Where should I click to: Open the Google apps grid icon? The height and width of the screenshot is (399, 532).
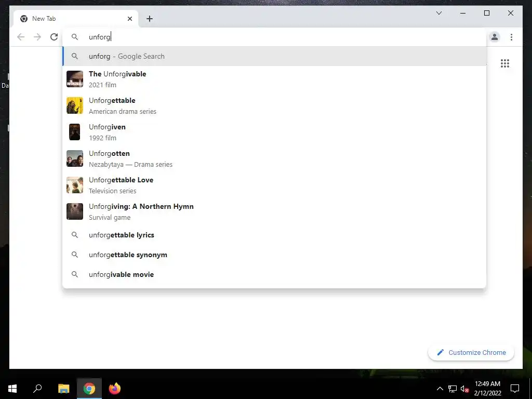[505, 63]
